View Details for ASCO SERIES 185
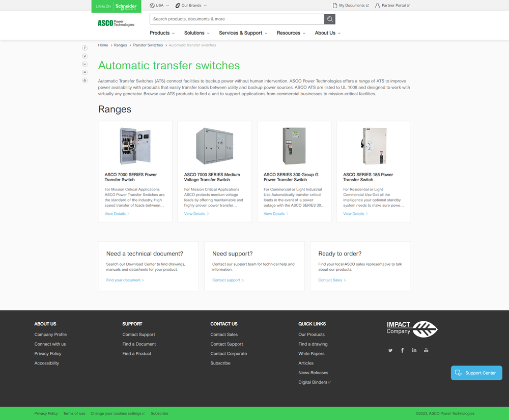This screenshot has width=509, height=420. coord(355,214)
